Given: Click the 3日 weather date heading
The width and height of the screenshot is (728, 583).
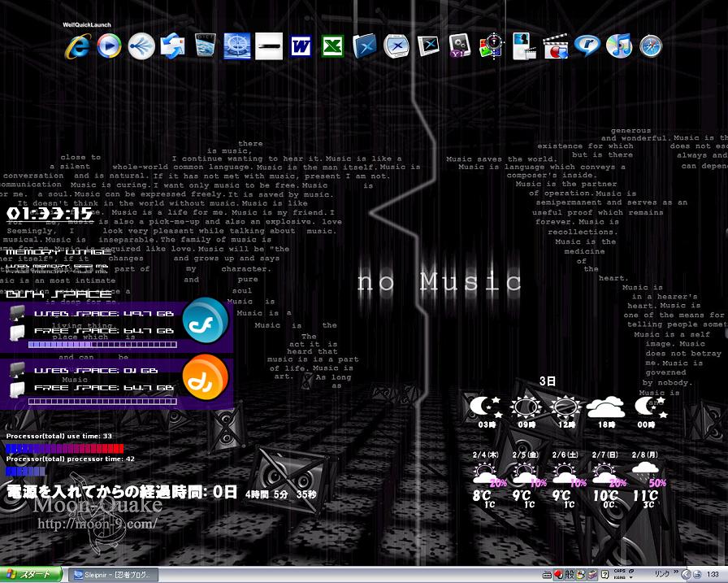Looking at the screenshot, I should (x=548, y=381).
